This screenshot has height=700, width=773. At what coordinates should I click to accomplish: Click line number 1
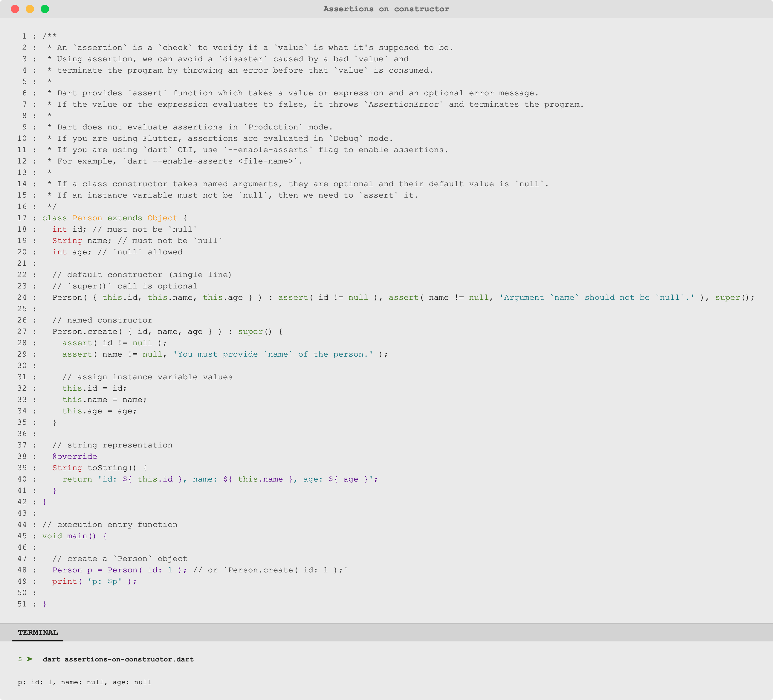pos(24,36)
